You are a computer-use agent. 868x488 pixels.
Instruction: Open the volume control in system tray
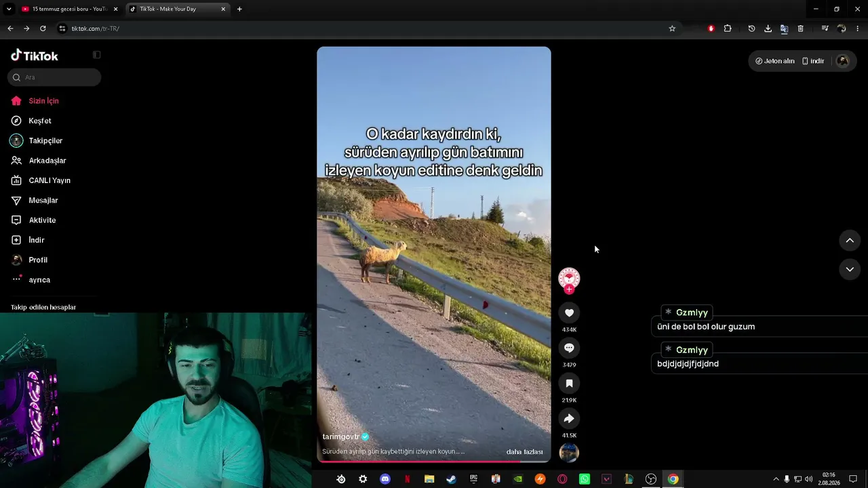click(808, 479)
